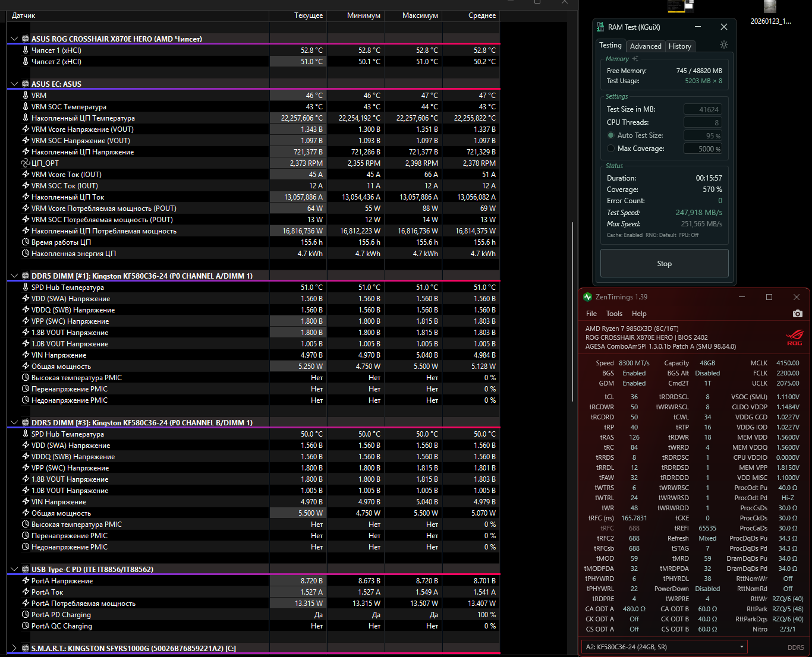
Task: Open RAM Test theme settings sun icon
Action: tap(723, 45)
